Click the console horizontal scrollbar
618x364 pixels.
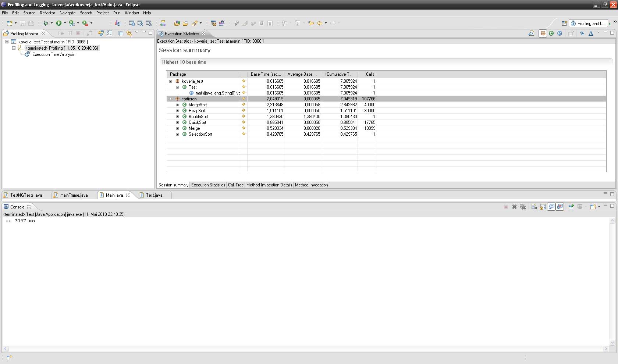point(306,349)
